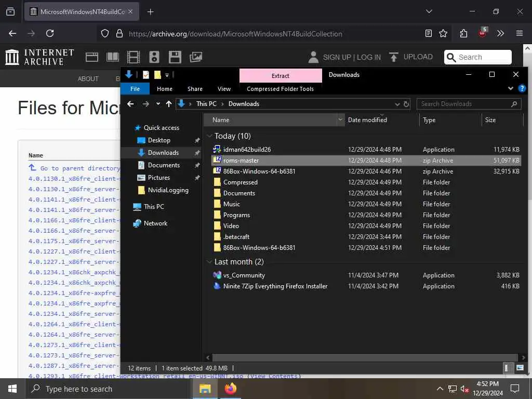Go up one level in Explorer

[169, 104]
